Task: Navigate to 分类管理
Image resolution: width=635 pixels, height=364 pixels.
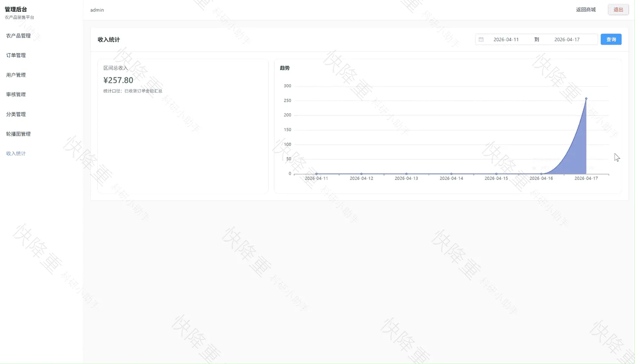Action: [x=16, y=114]
